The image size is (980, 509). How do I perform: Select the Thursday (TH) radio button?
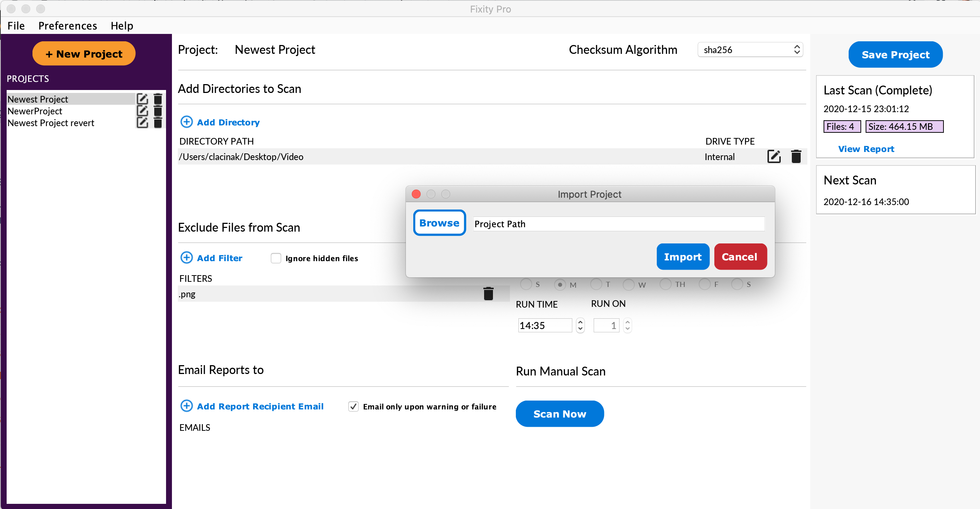(x=665, y=284)
